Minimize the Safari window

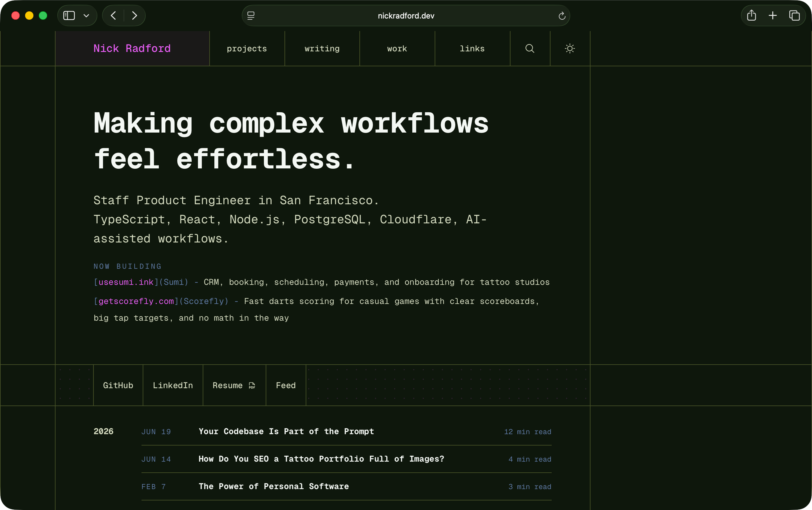pos(29,16)
